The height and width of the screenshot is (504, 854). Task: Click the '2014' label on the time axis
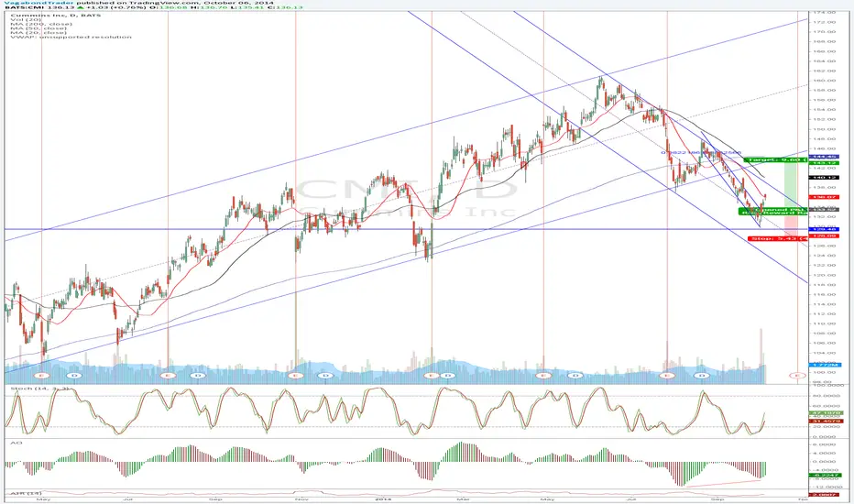(x=383, y=499)
